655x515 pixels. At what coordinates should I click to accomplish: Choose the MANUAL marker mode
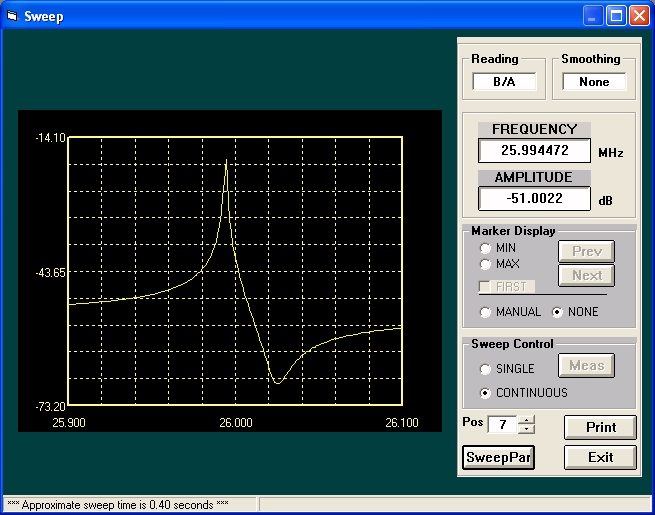pyautogui.click(x=486, y=312)
